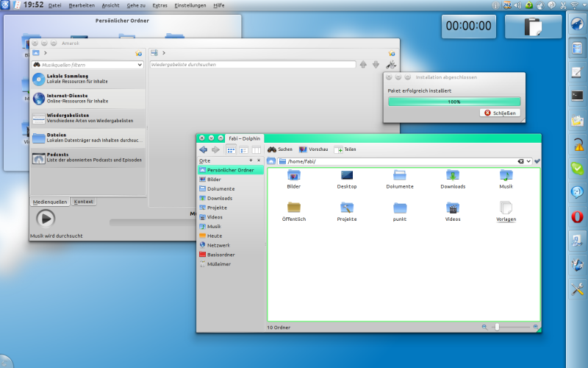Open the Einstellungen menu
This screenshot has height=368, width=588.
point(190,5)
